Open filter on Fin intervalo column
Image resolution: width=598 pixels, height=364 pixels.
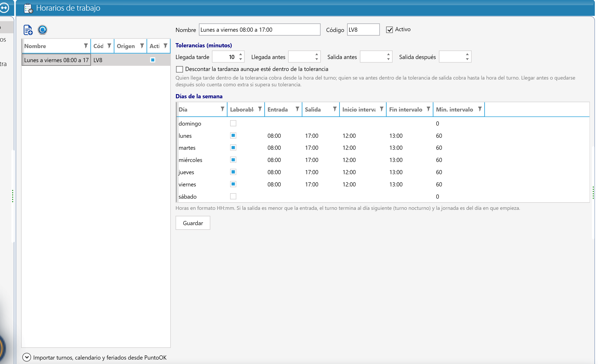(x=428, y=109)
